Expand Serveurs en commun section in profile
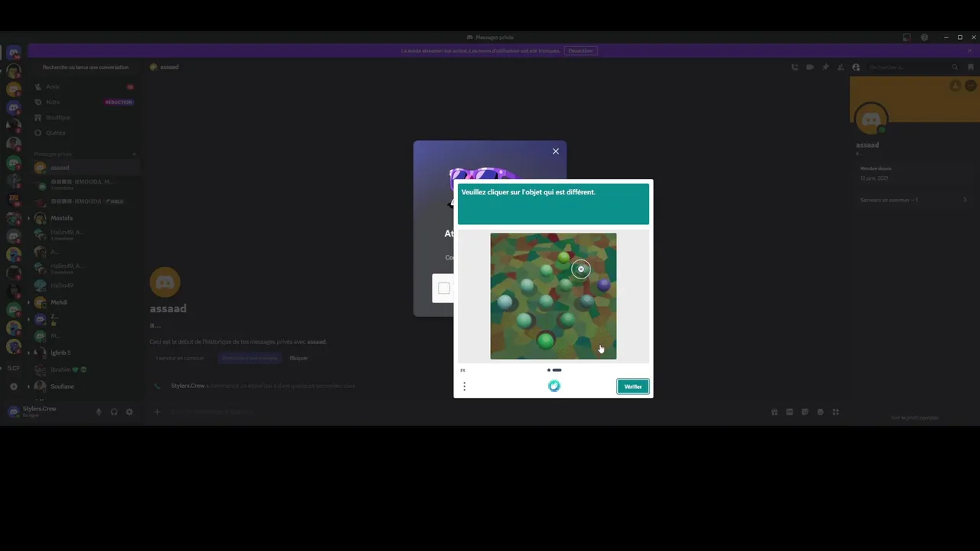The height and width of the screenshot is (551, 980). point(913,200)
